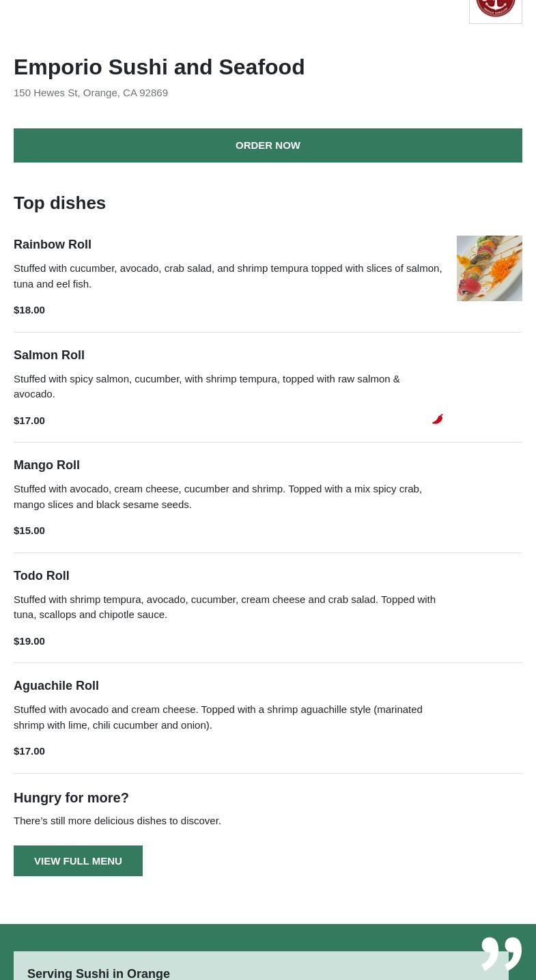The image size is (536, 980).
Task: Click the large quotation mark icon
Action: point(501,953)
